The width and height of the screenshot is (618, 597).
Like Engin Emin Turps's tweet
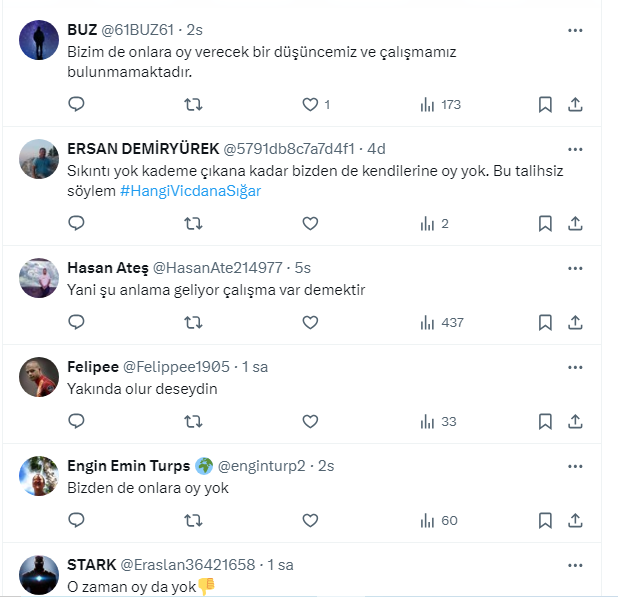[x=310, y=520]
